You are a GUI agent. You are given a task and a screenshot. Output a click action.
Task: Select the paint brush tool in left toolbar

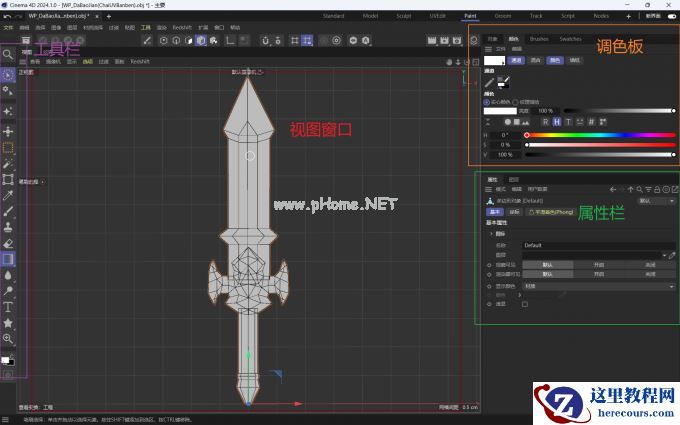coord(8,211)
